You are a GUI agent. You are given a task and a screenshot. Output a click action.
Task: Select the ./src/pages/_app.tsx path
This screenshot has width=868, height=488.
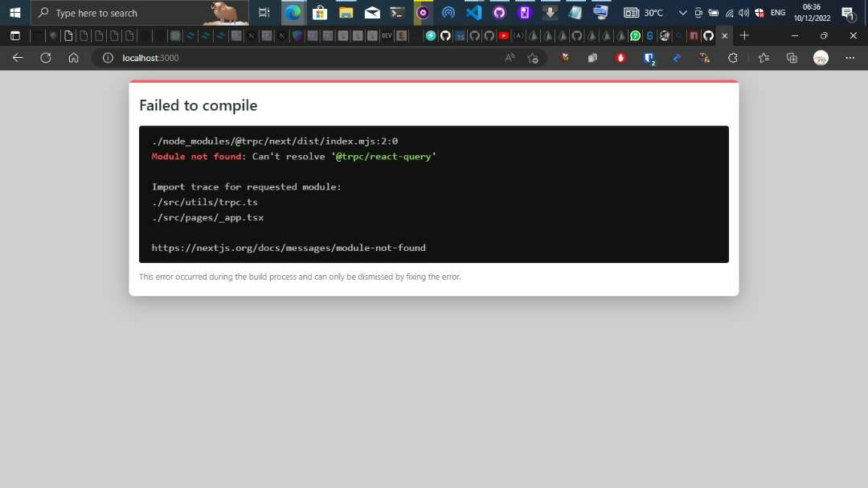pos(207,218)
